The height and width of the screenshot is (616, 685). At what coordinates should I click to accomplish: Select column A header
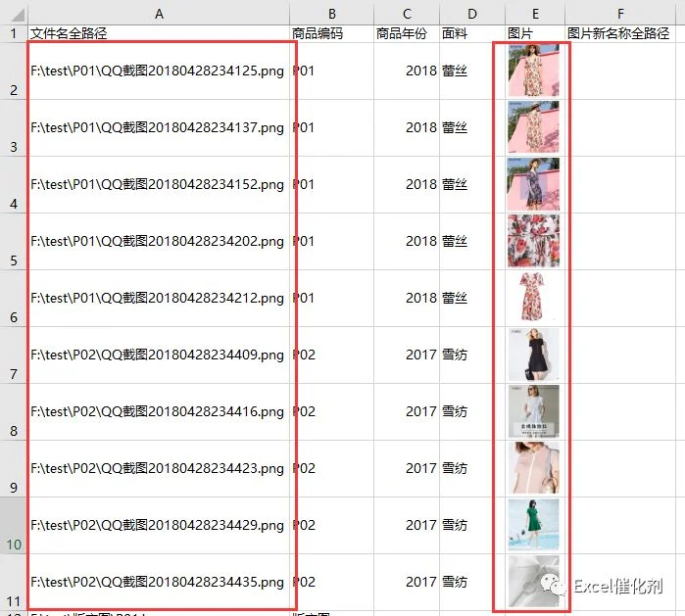click(159, 14)
